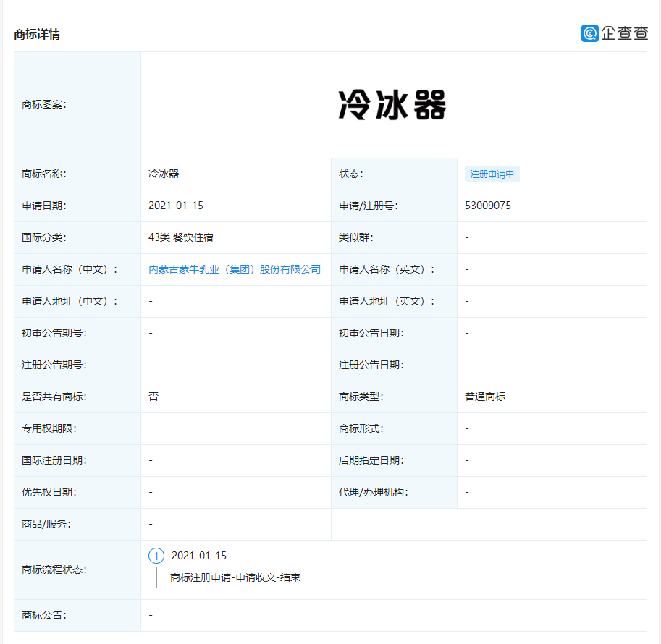Click the 普通商标 trademark type value

485,397
